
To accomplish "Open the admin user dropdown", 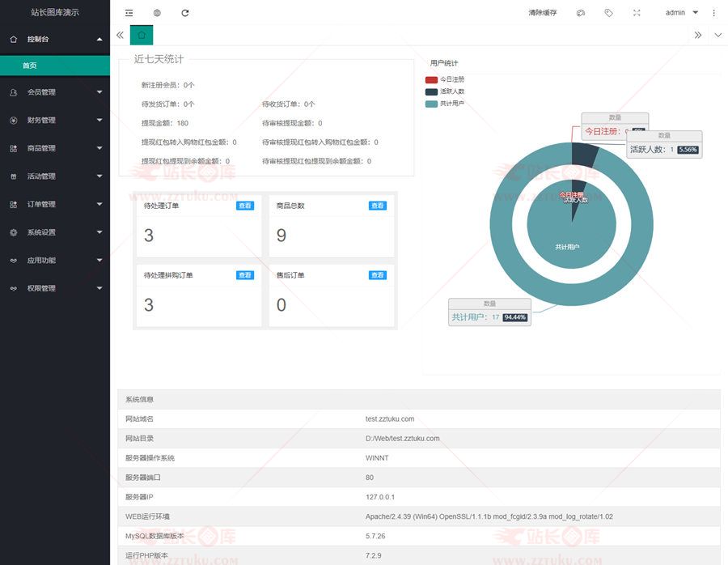I will coord(680,13).
